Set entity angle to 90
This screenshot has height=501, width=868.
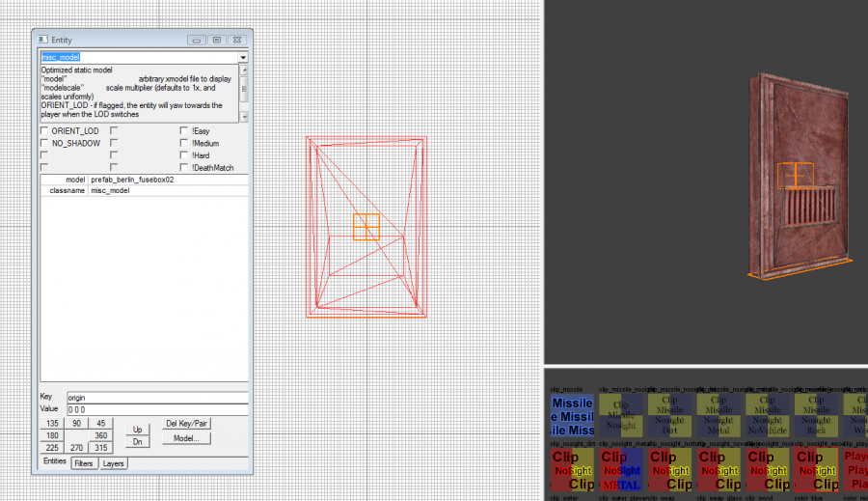click(x=75, y=423)
